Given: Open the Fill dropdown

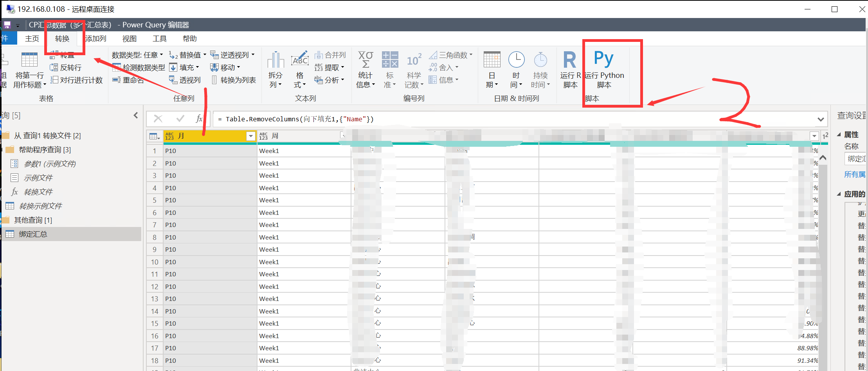Looking at the screenshot, I should [x=184, y=67].
